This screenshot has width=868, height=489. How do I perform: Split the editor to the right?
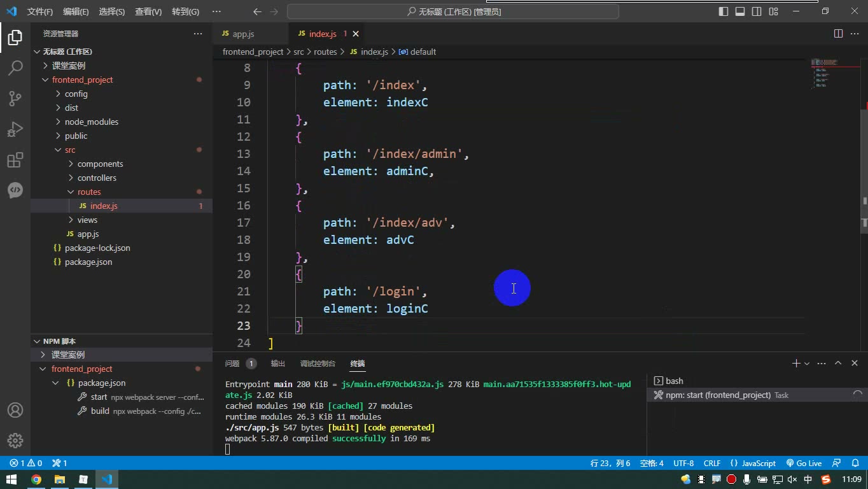[x=838, y=34]
